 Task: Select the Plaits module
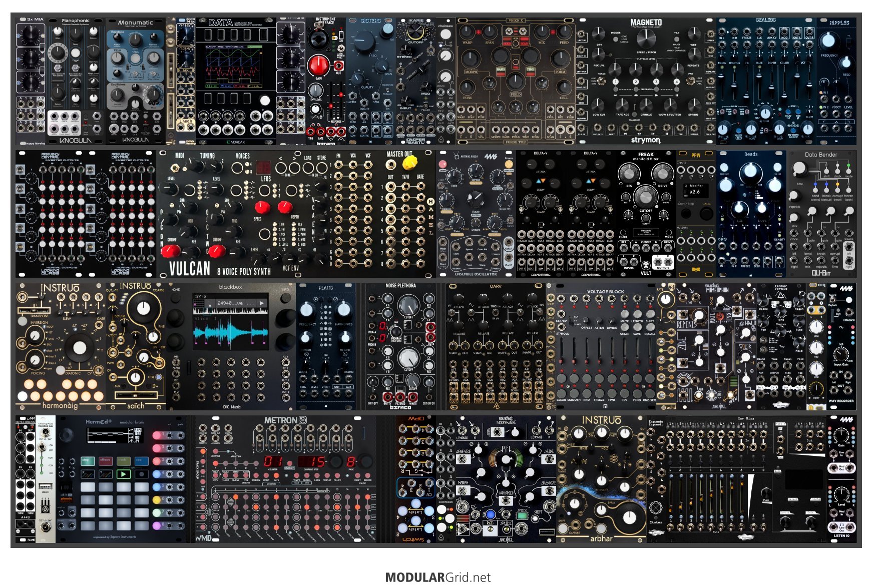[326, 347]
